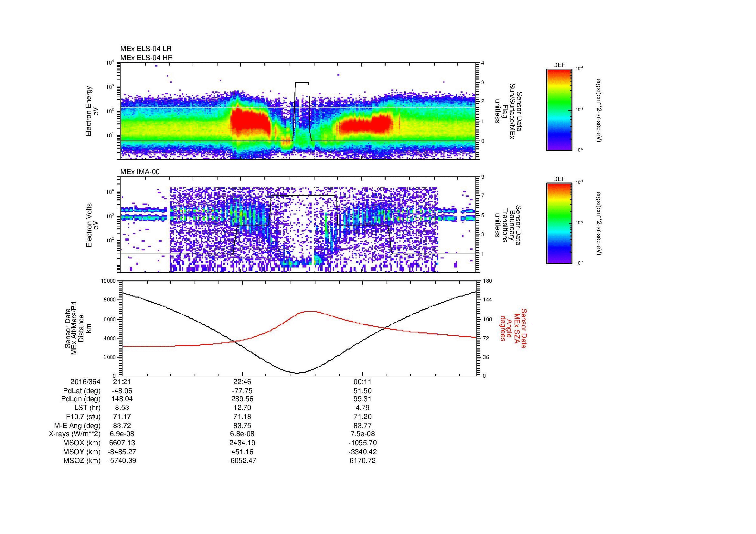The width and height of the screenshot is (756, 534).
Task: Click the M-E Ang value 83.72
Action: pyautogui.click(x=122, y=425)
